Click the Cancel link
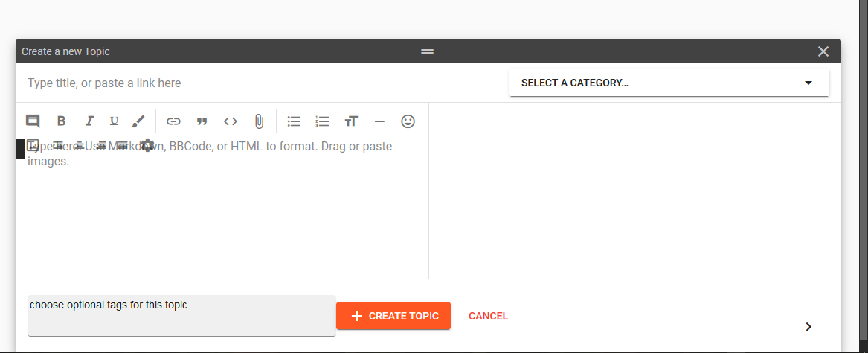868x353 pixels. (x=488, y=316)
